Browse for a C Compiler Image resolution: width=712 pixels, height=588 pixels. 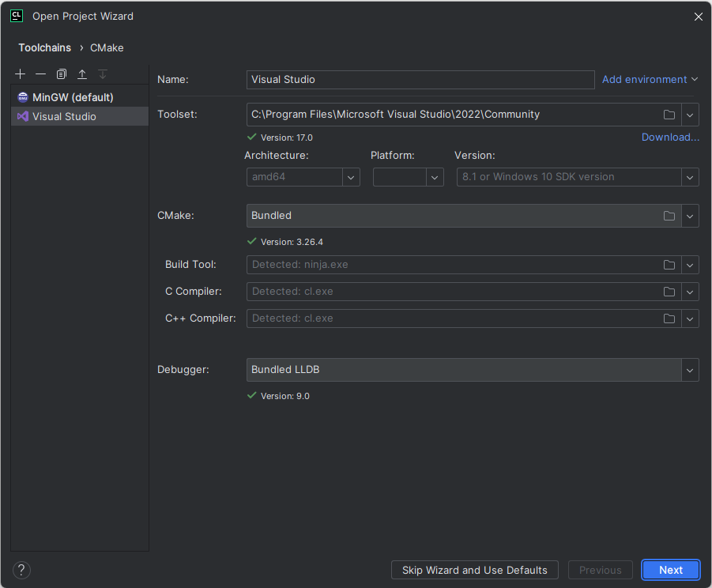(669, 291)
